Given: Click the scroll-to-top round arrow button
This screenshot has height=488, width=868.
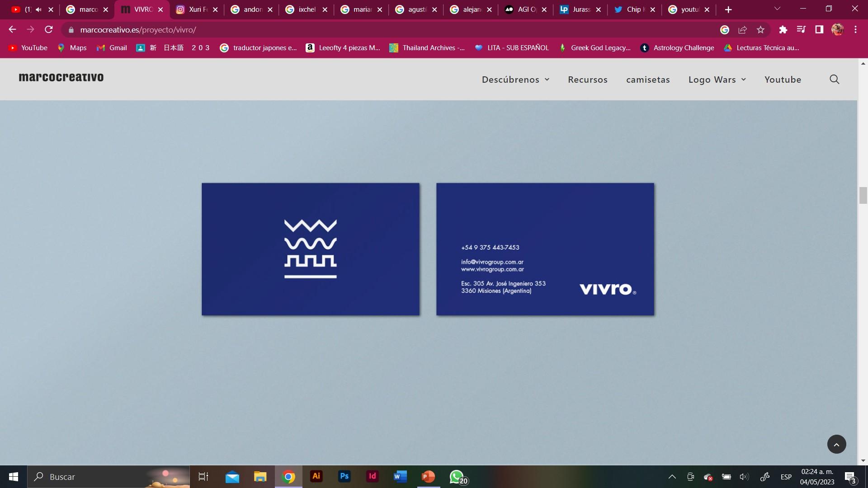Looking at the screenshot, I should click(x=836, y=445).
